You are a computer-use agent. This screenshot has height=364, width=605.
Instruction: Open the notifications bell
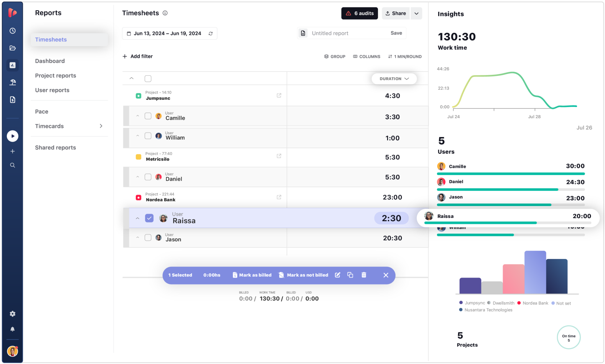click(x=12, y=329)
